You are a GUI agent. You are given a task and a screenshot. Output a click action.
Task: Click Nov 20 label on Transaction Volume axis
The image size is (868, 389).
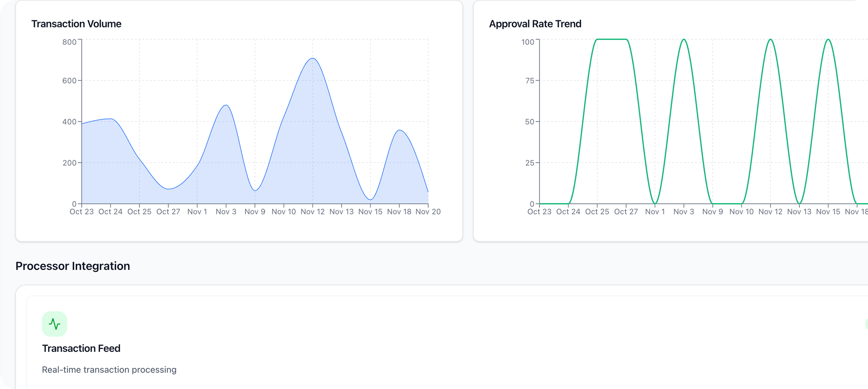(x=428, y=212)
